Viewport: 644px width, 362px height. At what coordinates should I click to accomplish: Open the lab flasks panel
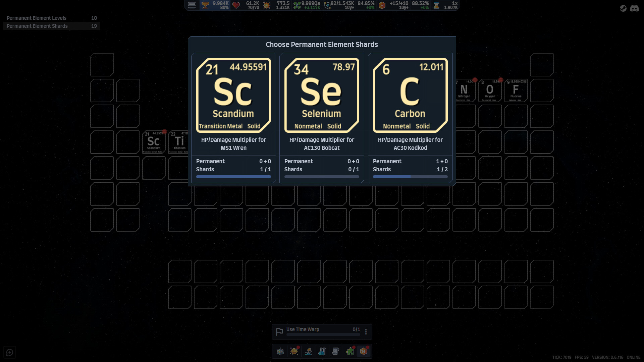point(322,351)
